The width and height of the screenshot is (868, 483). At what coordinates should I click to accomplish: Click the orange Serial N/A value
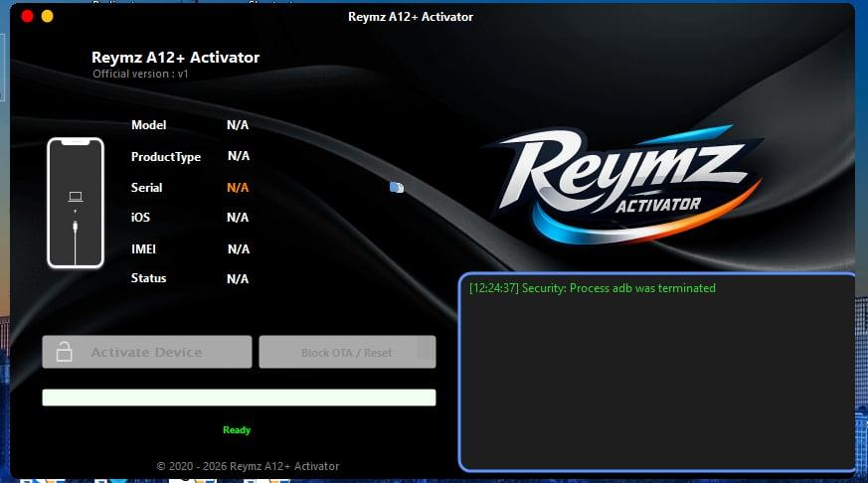238,187
